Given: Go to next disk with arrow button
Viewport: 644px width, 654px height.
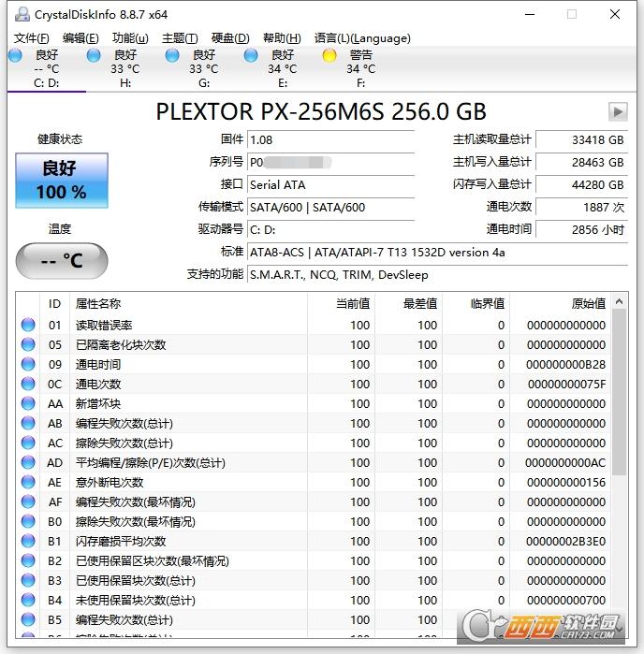Looking at the screenshot, I should pyautogui.click(x=618, y=111).
